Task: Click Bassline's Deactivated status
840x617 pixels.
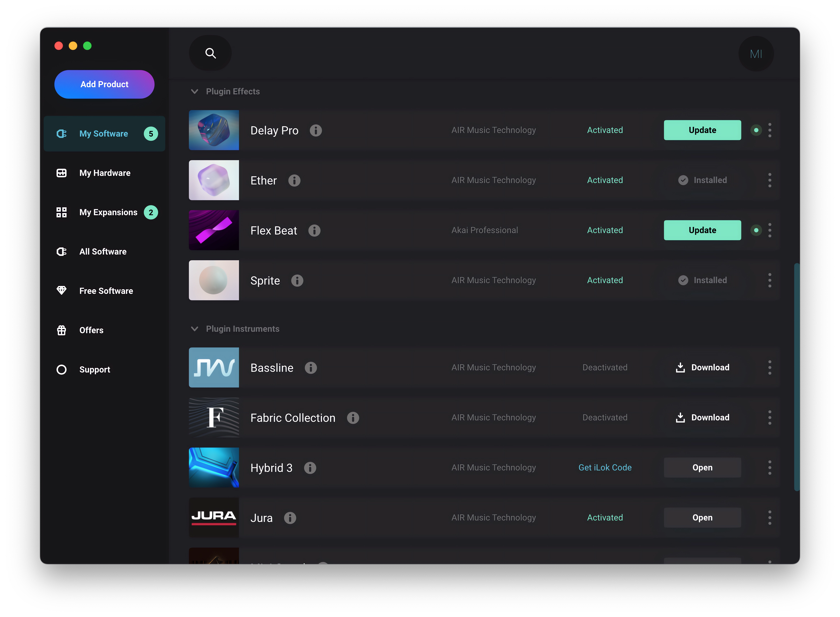Action: click(x=605, y=368)
